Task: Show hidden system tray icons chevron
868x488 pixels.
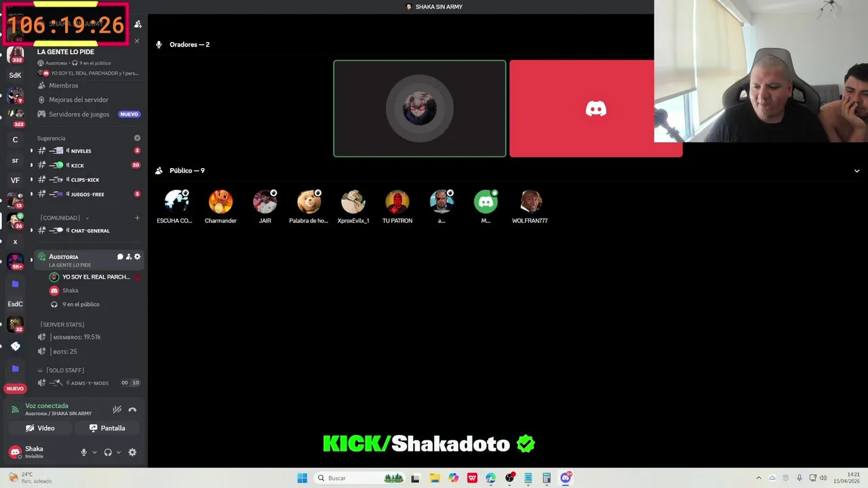Action: pos(759,478)
